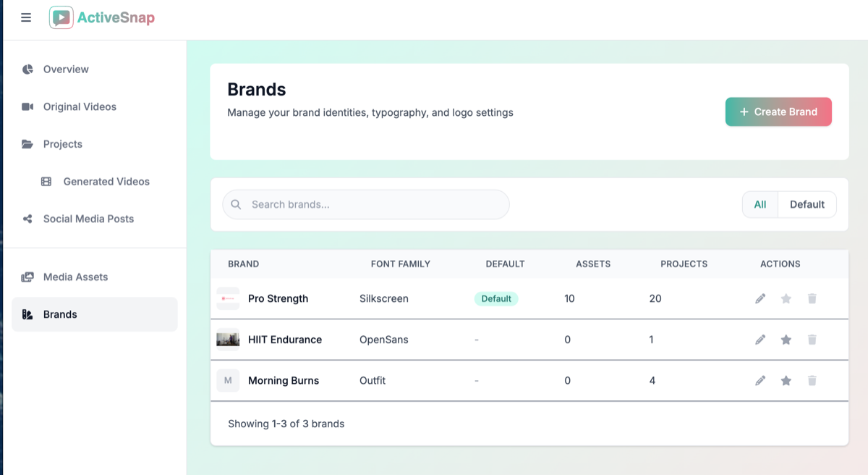This screenshot has width=868, height=475.
Task: Click the Social Media Posts share icon
Action: click(x=27, y=219)
